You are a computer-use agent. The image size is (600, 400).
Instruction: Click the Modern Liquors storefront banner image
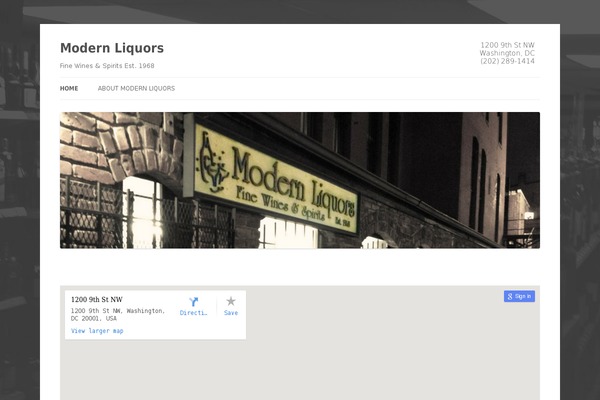[300, 180]
